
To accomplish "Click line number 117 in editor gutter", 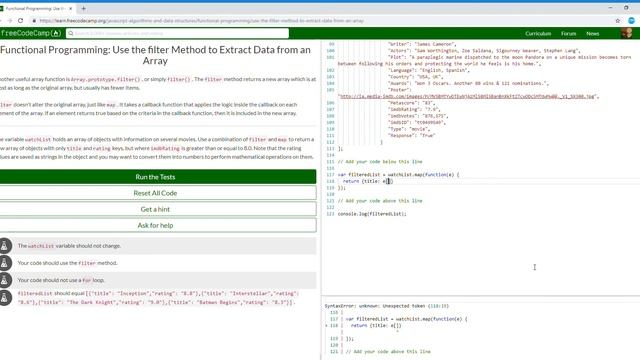I will pos(330,175).
